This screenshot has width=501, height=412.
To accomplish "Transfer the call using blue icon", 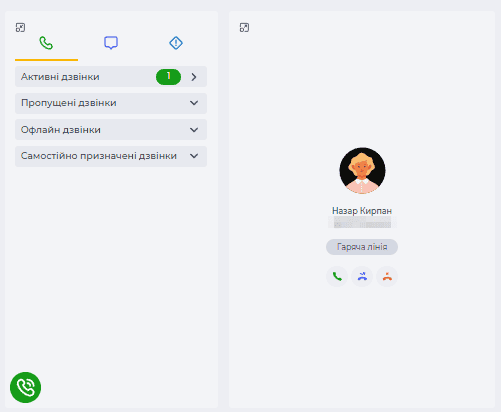I will tap(362, 276).
